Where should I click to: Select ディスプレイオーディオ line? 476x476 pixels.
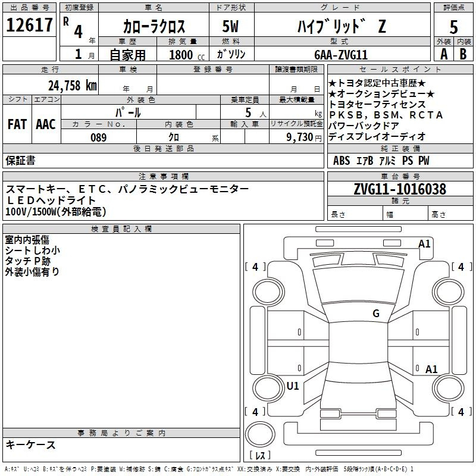tap(377, 136)
